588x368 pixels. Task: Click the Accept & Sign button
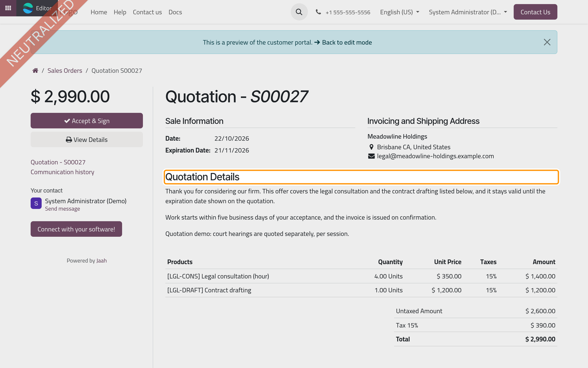(87, 121)
